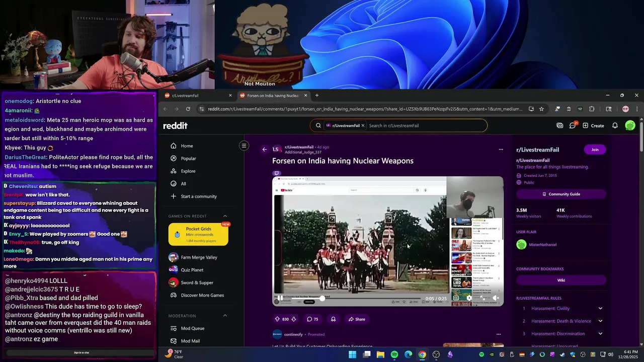Open the Reddit notifications bell
The width and height of the screenshot is (644, 362).
click(615, 126)
